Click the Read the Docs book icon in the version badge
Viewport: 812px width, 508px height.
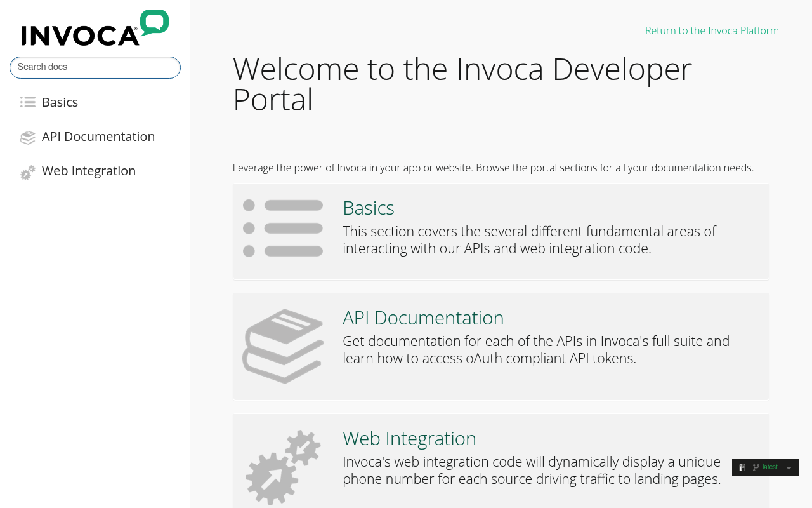(x=742, y=468)
